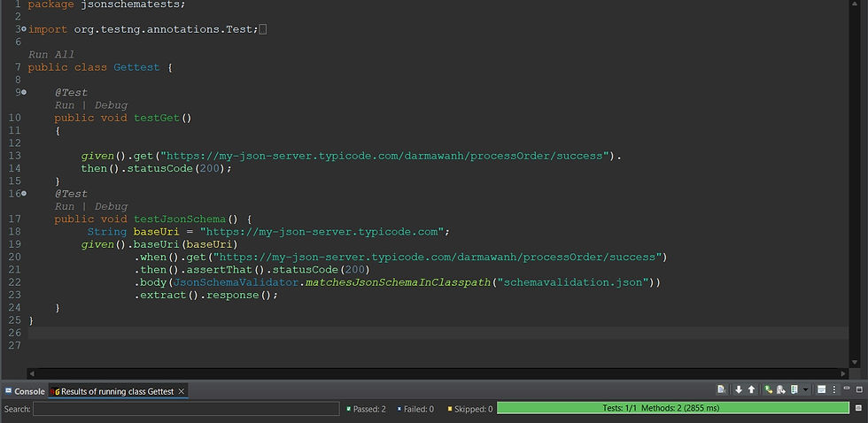Close the Results of running class Gettest tab
868x423 pixels.
(x=181, y=391)
